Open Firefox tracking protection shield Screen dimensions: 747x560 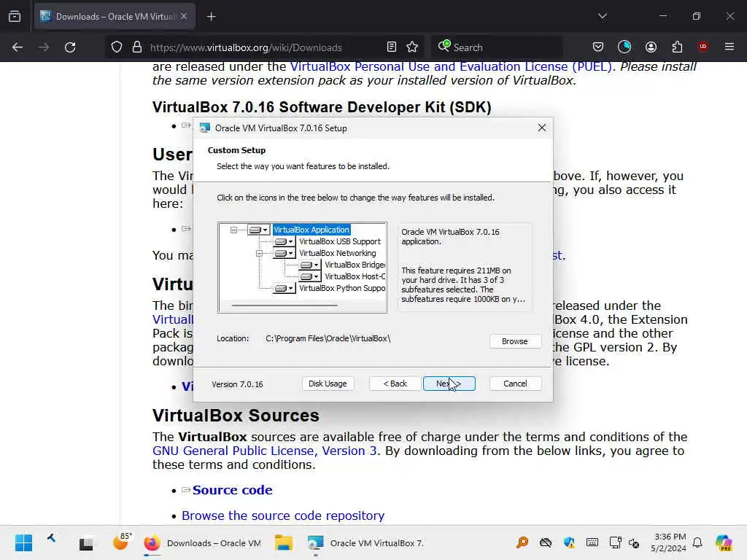117,47
